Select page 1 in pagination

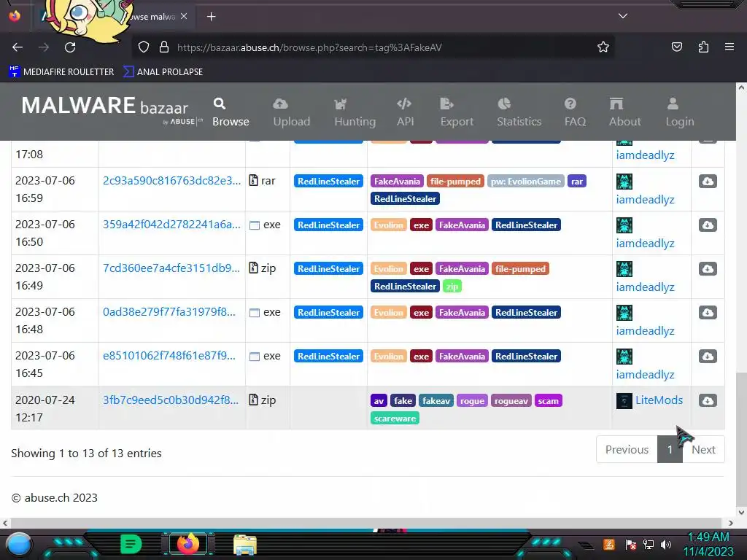670,449
